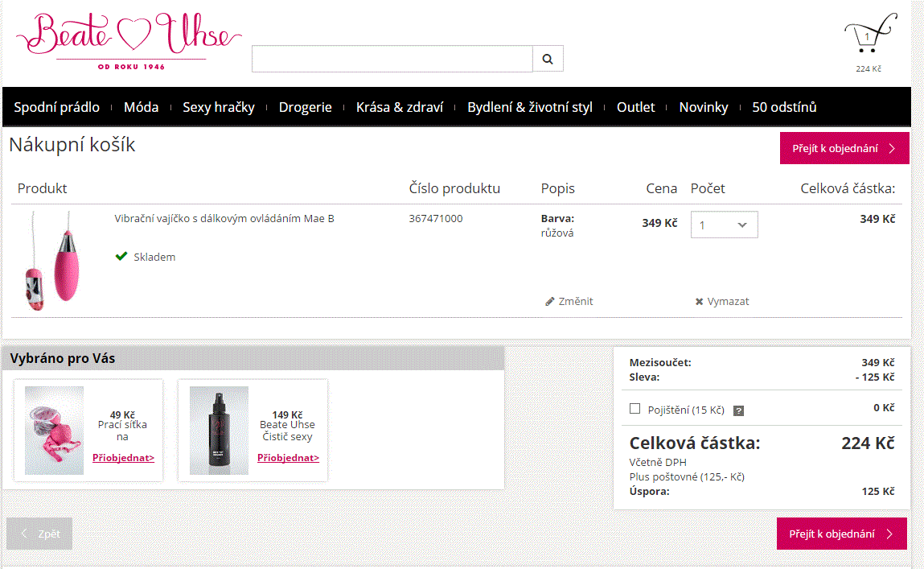Enable the Pojištění (15 Kč) checkbox

pos(634,409)
